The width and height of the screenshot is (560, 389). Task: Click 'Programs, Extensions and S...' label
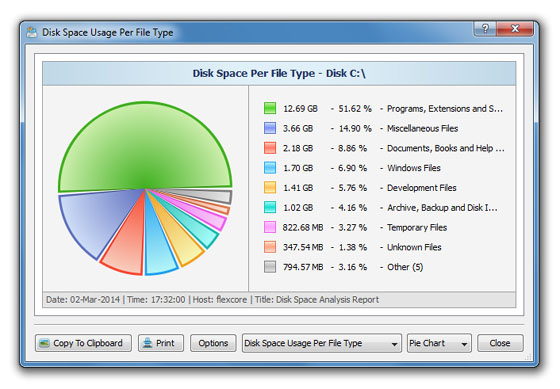(x=445, y=109)
